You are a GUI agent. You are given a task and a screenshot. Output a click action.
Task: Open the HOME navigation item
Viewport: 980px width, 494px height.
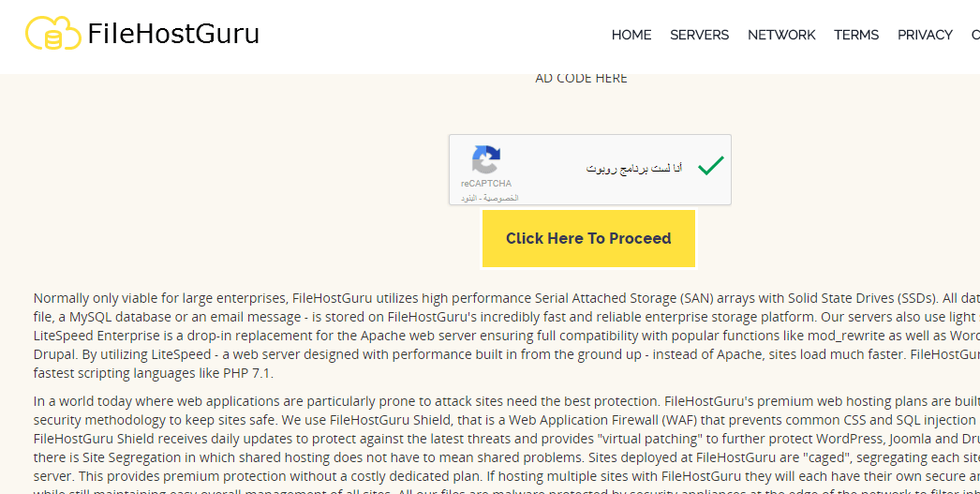(x=631, y=35)
